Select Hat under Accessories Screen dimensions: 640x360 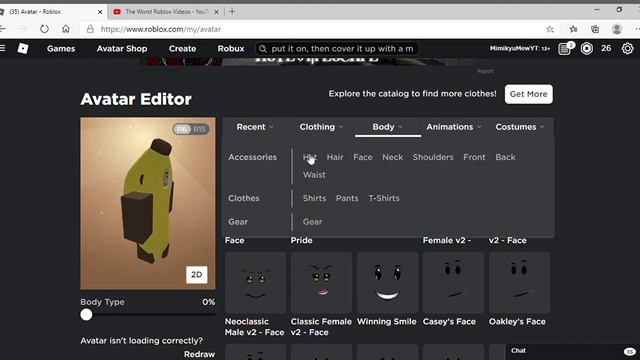click(310, 157)
